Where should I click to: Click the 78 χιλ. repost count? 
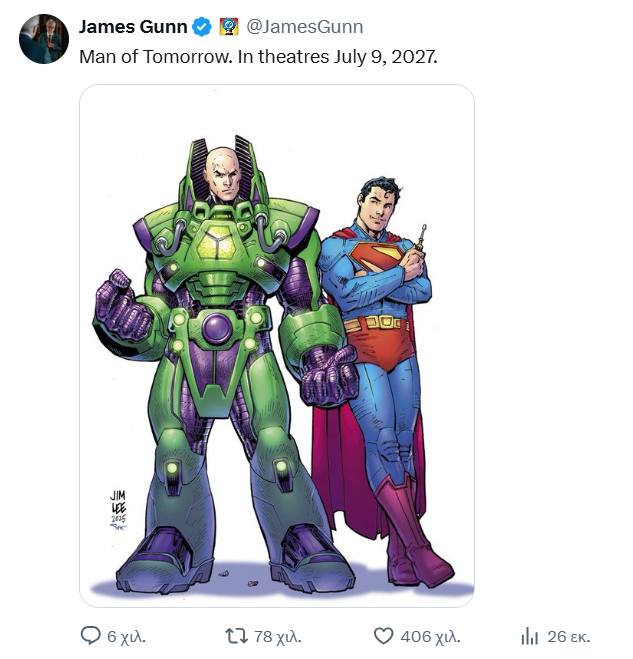tap(277, 636)
